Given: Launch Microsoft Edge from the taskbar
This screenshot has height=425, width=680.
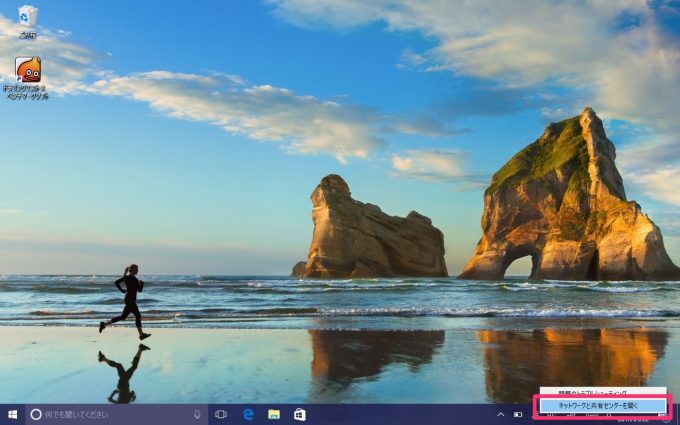Looking at the screenshot, I should pos(248,415).
